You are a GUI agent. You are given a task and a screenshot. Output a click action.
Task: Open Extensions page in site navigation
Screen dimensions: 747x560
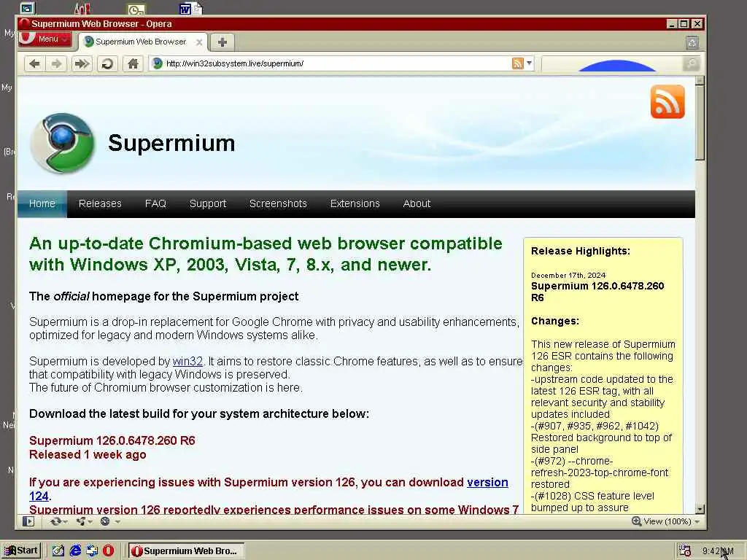[355, 204]
